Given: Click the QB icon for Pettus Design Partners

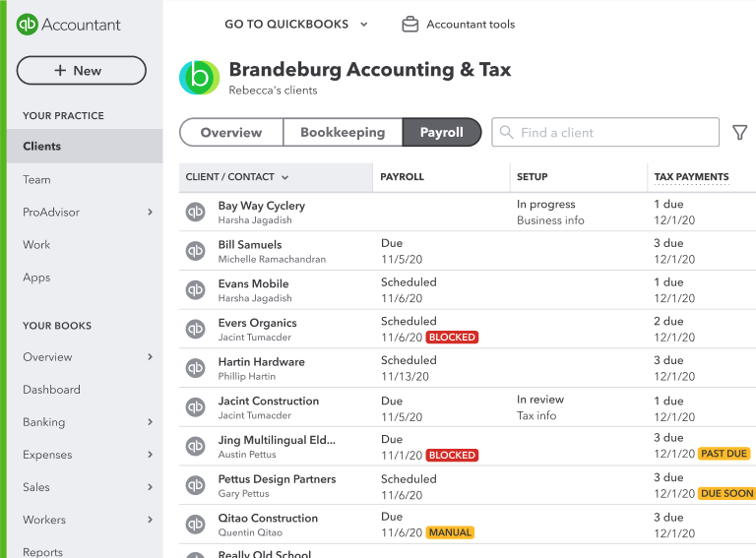Looking at the screenshot, I should [x=195, y=485].
